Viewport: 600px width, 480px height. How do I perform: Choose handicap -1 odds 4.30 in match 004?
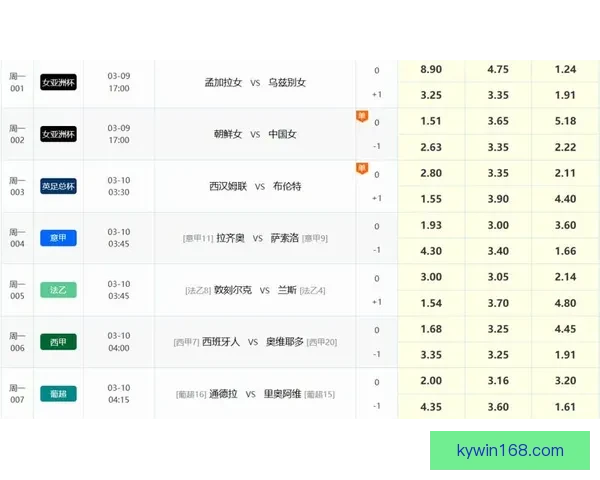coord(431,251)
